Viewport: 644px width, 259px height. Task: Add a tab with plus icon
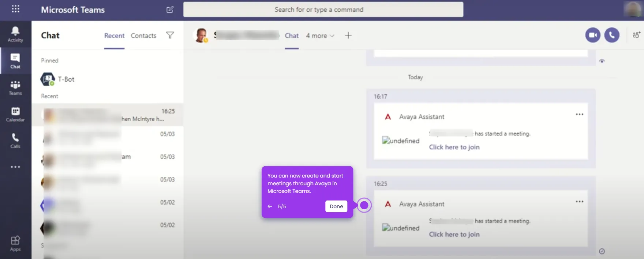pyautogui.click(x=348, y=35)
